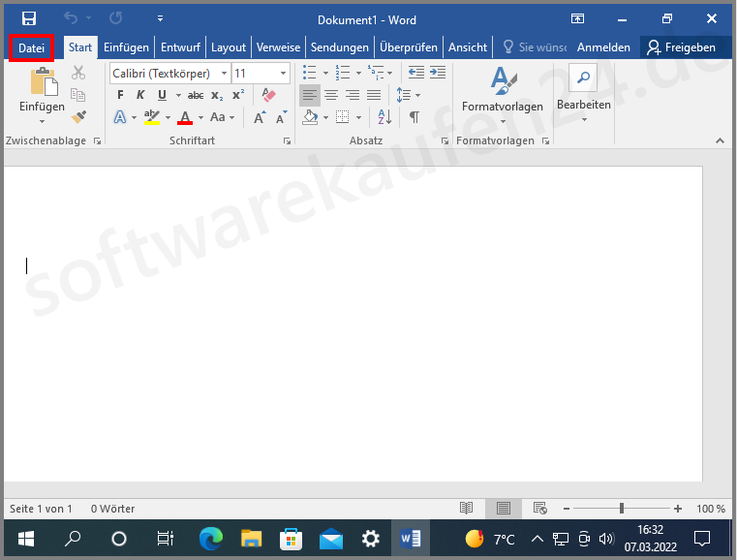Image resolution: width=737 pixels, height=560 pixels.
Task: Expand underline style dropdown arrow
Action: click(x=178, y=96)
